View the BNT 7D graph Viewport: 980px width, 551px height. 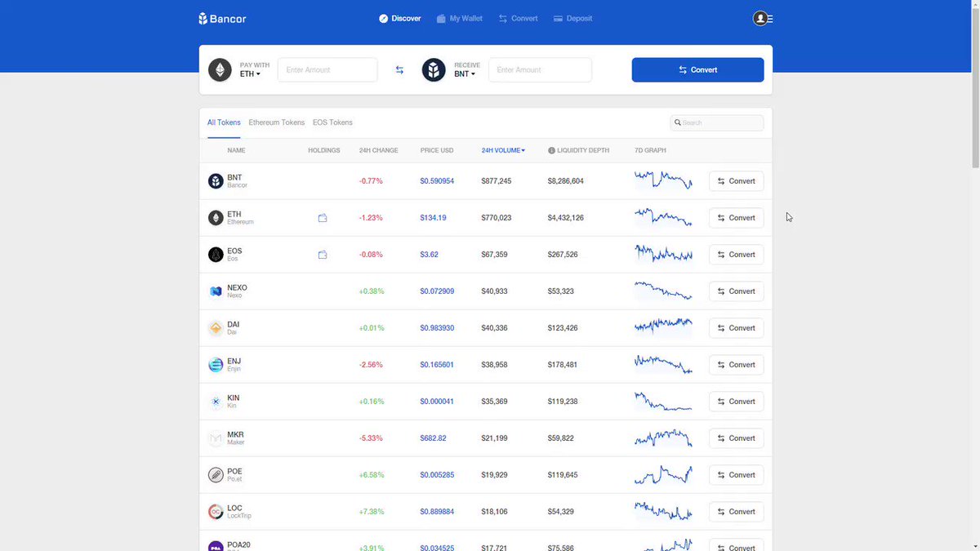pos(663,180)
